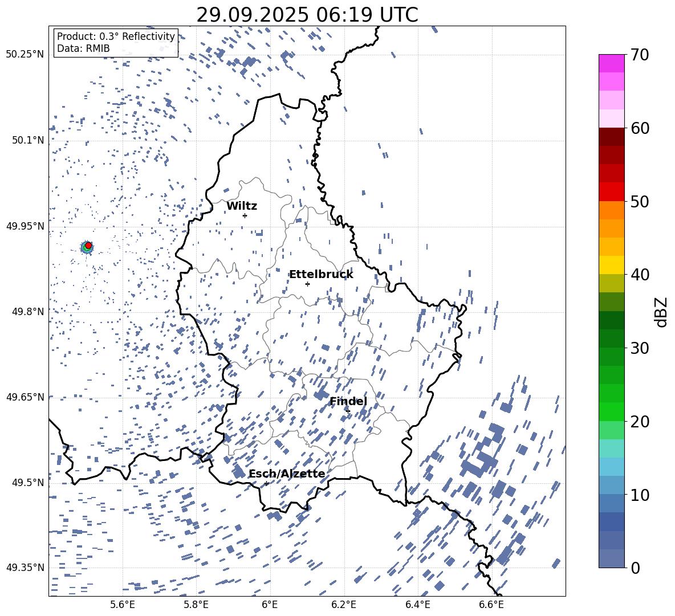The height and width of the screenshot is (616, 675).
Task: Click the colorbar tick label 40
Action: pos(640,275)
